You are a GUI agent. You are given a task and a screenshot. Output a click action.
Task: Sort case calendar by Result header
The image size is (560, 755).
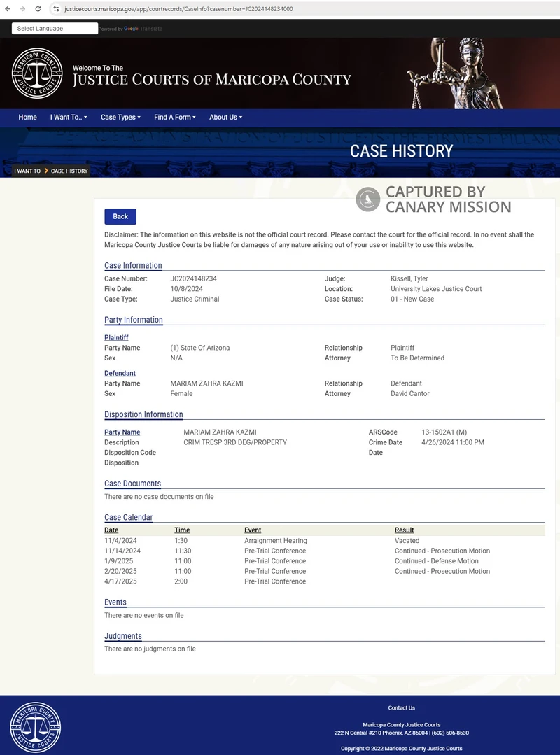405,530
